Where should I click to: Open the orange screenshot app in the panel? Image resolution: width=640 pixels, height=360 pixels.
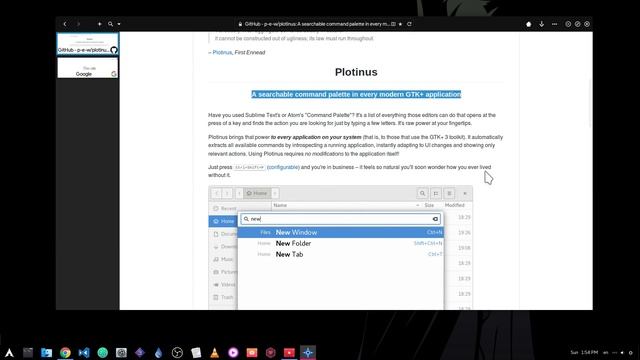252,353
